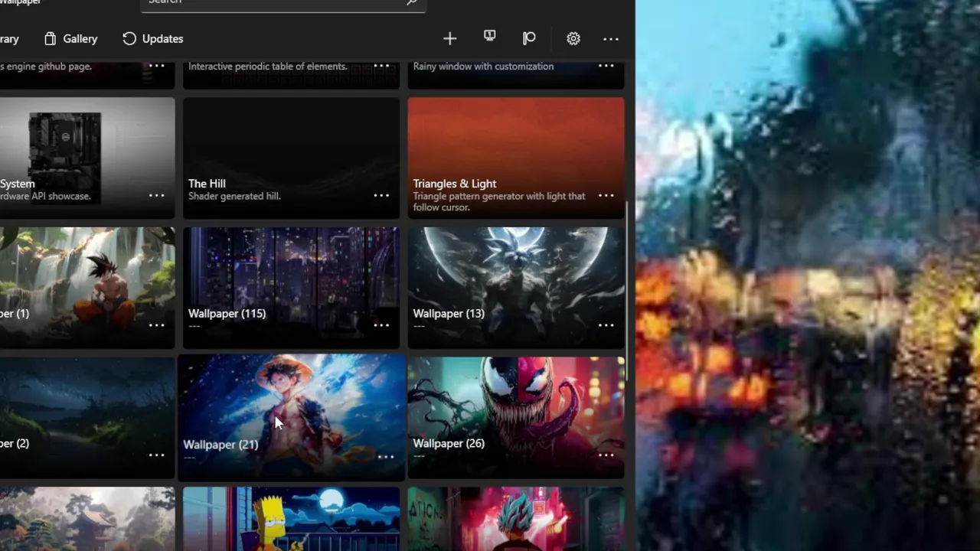Click the Add Wallpaper plus icon
The height and width of the screenshot is (551, 980).
[x=449, y=38]
